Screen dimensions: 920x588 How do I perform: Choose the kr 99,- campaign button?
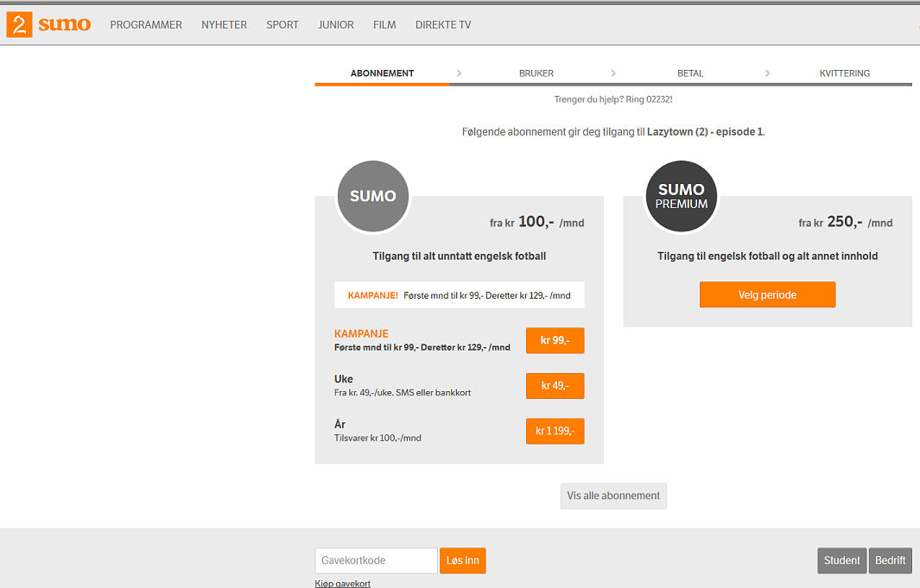555,340
